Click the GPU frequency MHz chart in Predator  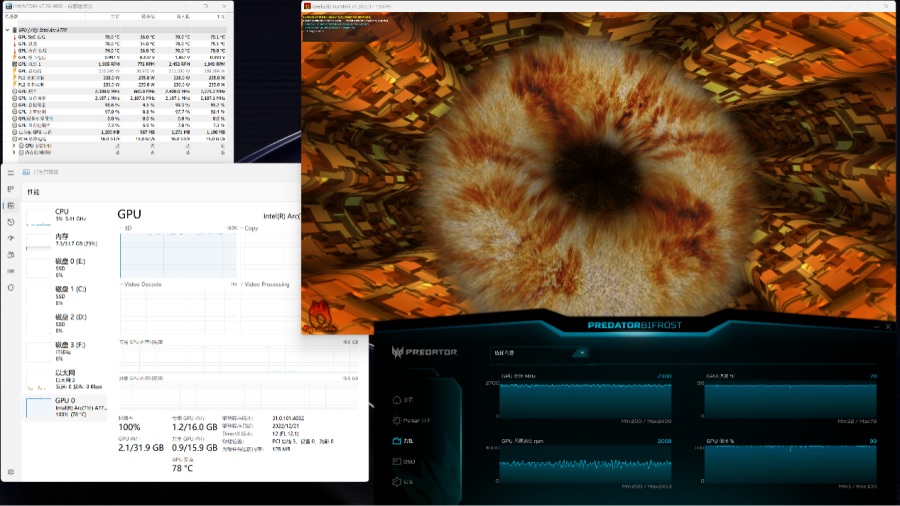(x=585, y=400)
